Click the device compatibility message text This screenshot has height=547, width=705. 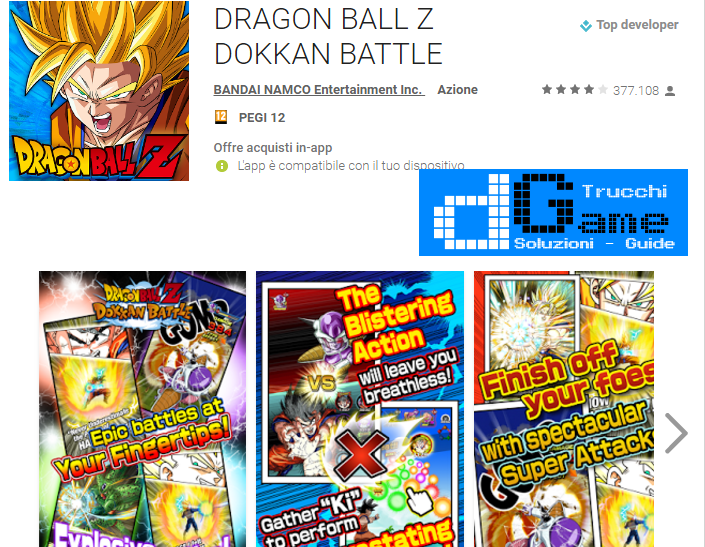coord(351,166)
